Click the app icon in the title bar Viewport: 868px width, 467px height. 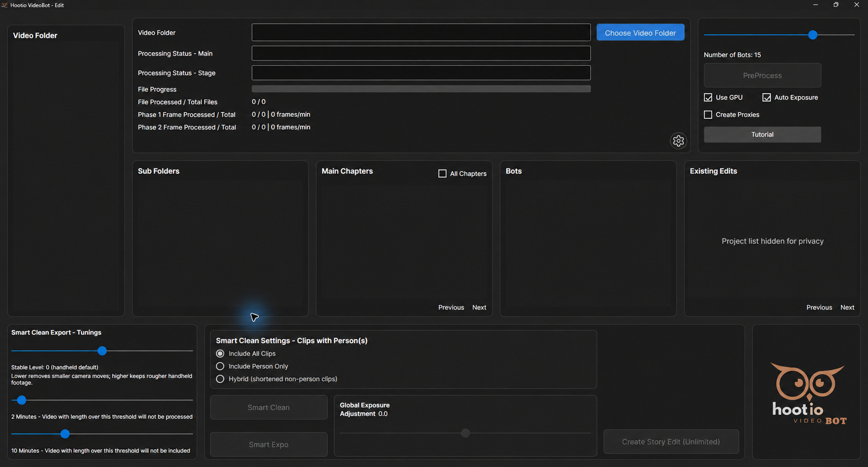pyautogui.click(x=5, y=5)
